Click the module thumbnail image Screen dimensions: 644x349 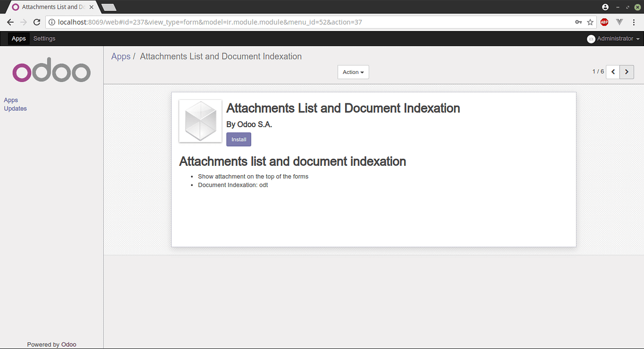tap(200, 121)
